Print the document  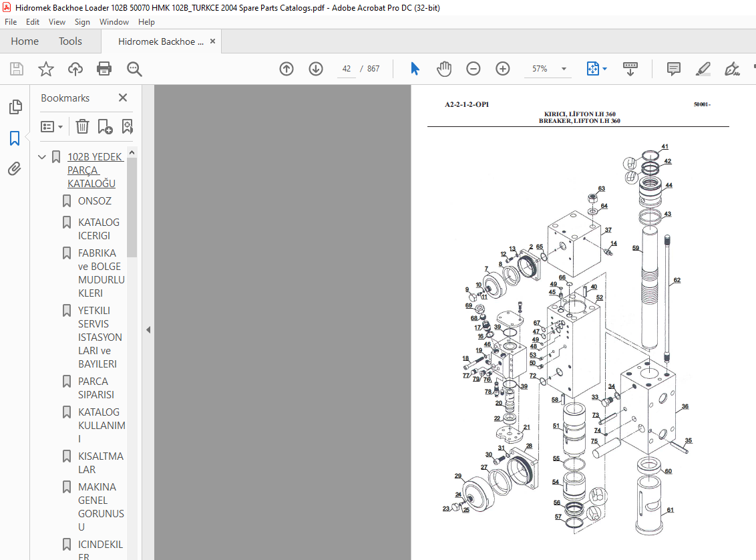pos(104,69)
